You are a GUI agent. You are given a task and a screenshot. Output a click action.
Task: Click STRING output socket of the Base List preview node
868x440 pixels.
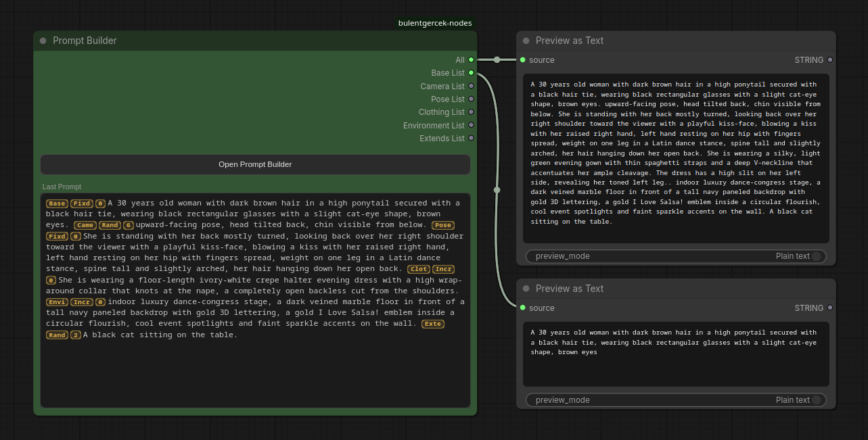tap(830, 308)
